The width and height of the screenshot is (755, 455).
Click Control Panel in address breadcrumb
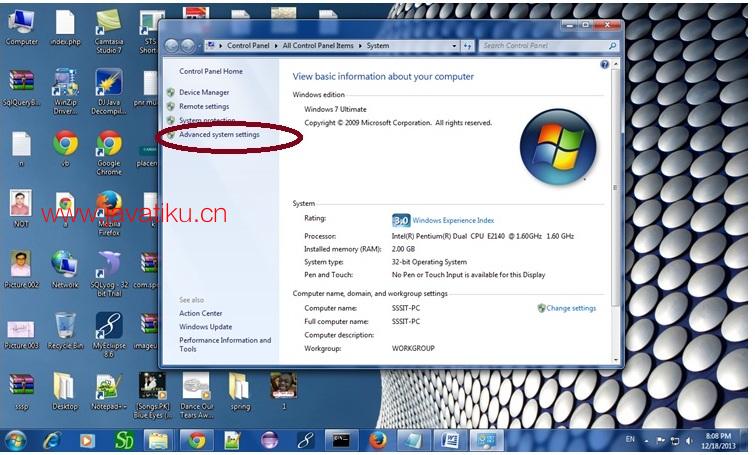point(248,46)
